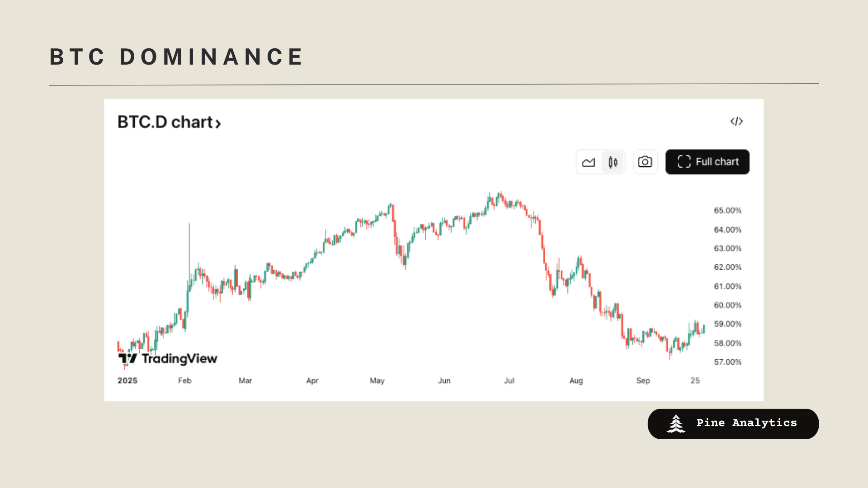The width and height of the screenshot is (868, 488).
Task: Select the candlestick chart type
Action: click(613, 162)
